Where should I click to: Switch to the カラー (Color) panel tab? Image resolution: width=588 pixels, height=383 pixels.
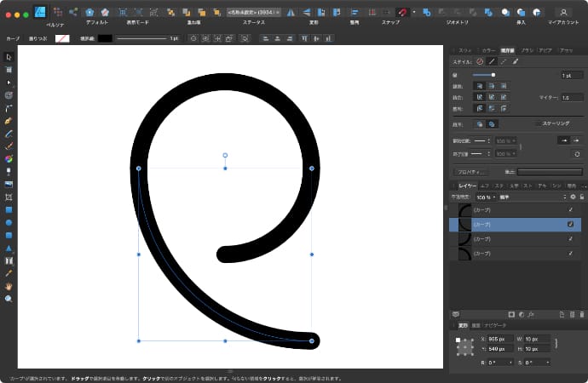[x=487, y=50]
